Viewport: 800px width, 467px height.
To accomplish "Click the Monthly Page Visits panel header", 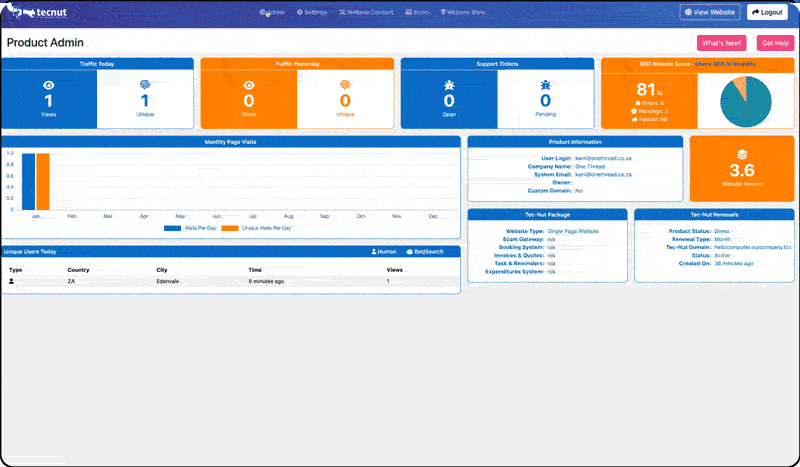I will pos(231,142).
